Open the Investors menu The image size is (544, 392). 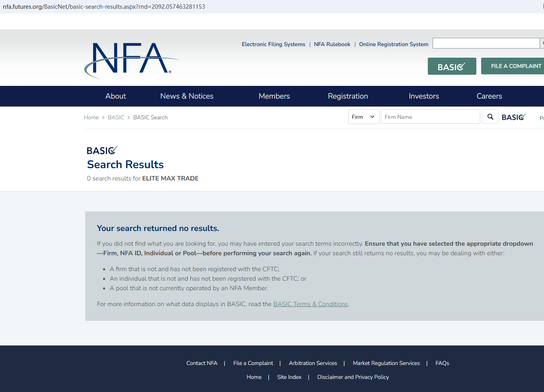coord(424,96)
